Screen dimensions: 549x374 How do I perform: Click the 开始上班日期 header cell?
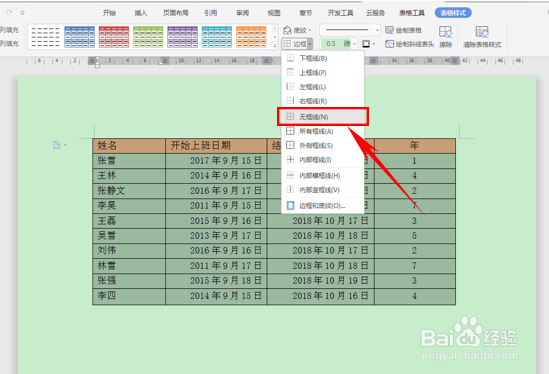tap(216, 146)
